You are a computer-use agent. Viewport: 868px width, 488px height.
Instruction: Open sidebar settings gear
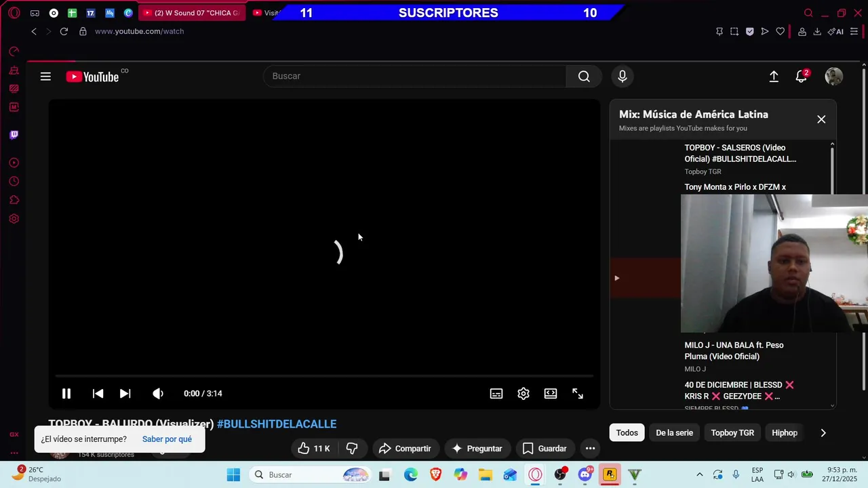click(x=14, y=219)
